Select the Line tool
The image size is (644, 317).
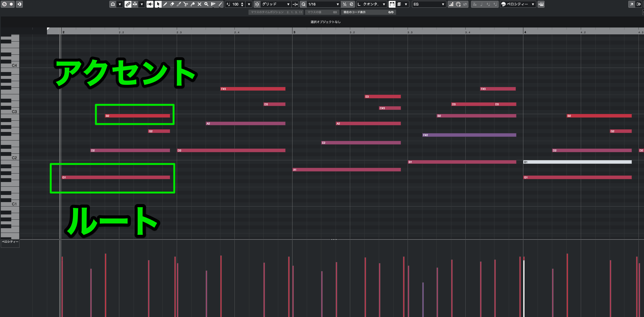220,4
